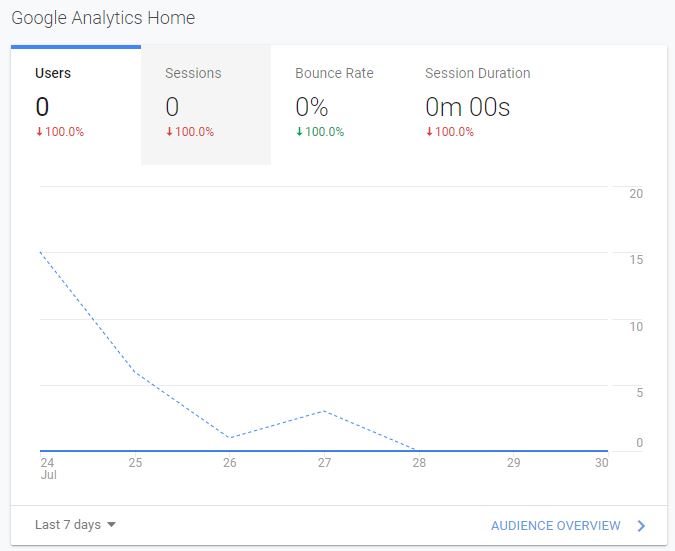Click the 26 date label on chart axis
The width and height of the screenshot is (675, 551).
tap(230, 463)
